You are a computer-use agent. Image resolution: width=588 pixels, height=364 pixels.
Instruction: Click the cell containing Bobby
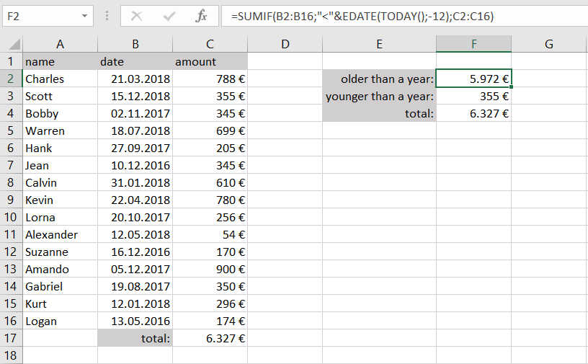click(60, 113)
